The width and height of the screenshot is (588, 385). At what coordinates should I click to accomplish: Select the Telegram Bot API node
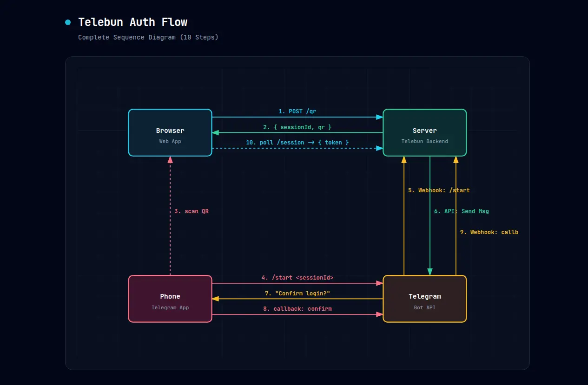pos(424,299)
